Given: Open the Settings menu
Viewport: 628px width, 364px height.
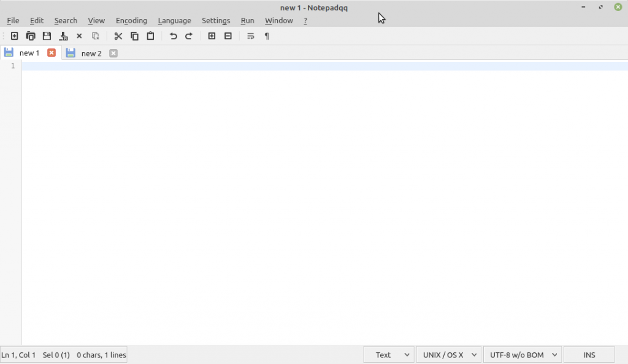Looking at the screenshot, I should pos(216,20).
